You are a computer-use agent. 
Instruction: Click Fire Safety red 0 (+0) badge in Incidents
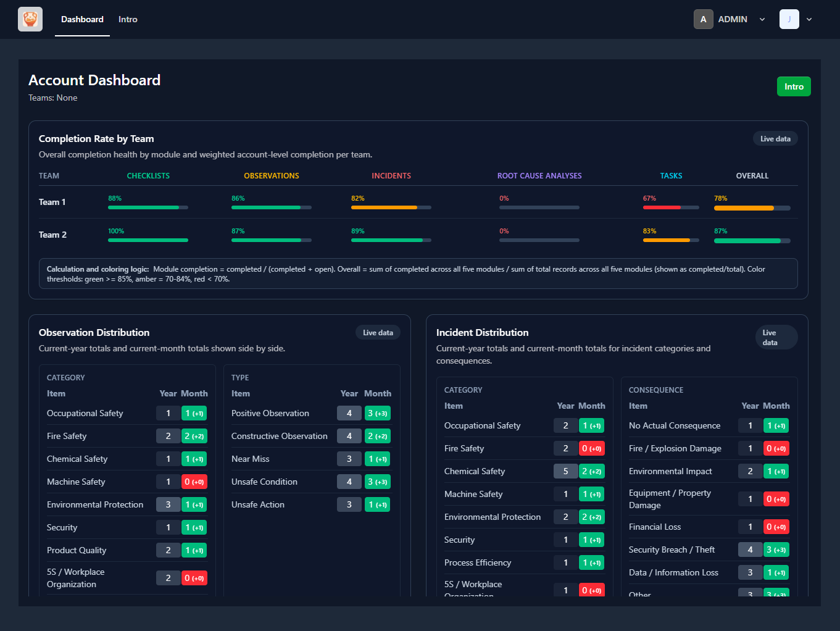pyautogui.click(x=592, y=448)
